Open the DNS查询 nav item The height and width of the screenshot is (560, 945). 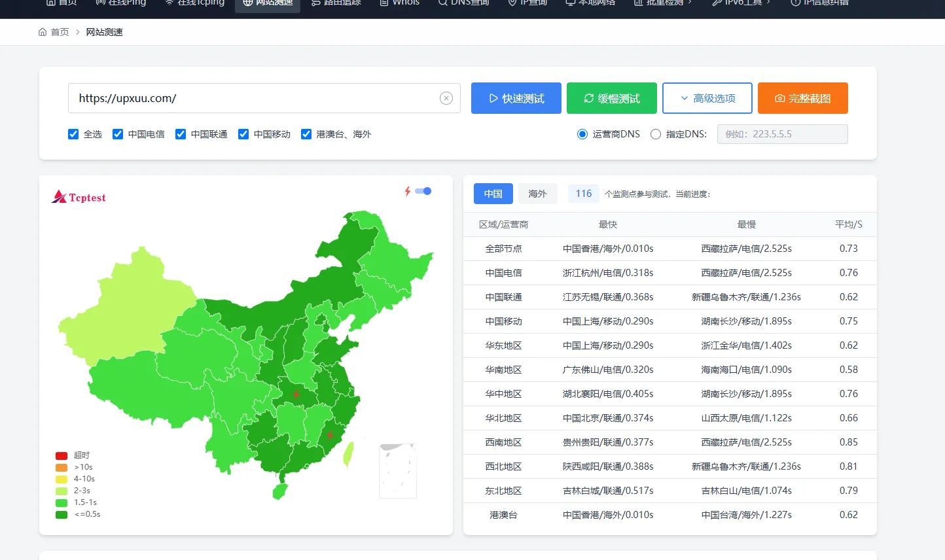463,3
